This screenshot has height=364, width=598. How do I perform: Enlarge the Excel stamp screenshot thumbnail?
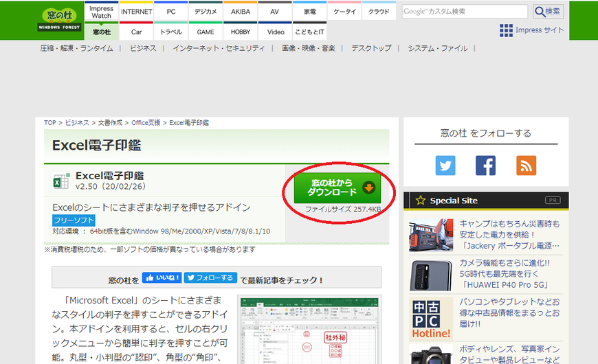coord(309,331)
